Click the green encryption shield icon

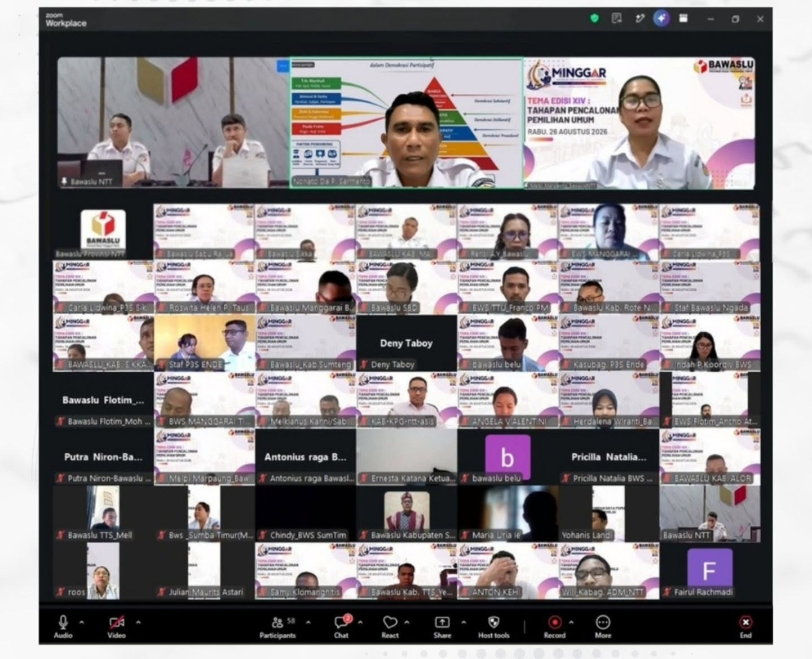pyautogui.click(x=594, y=18)
